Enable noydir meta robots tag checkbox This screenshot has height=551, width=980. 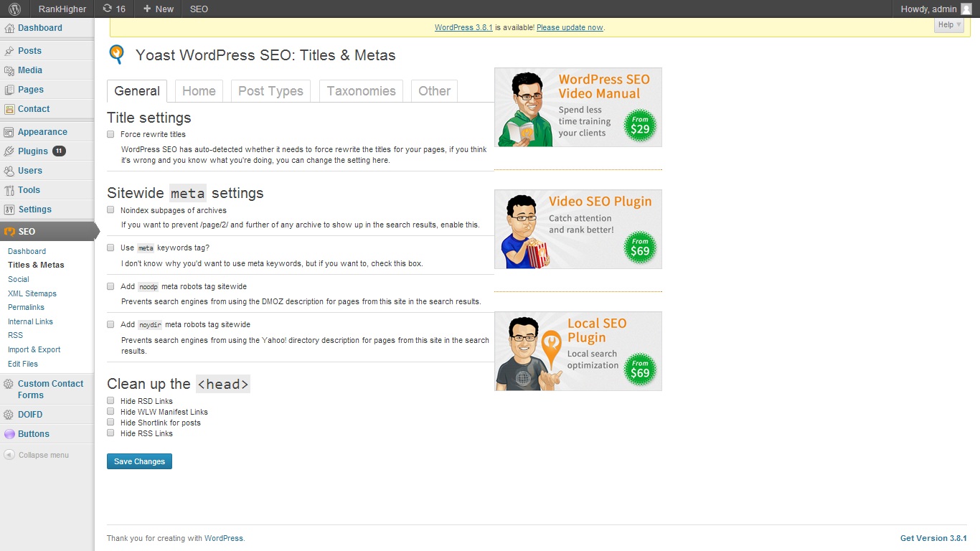[x=110, y=324]
